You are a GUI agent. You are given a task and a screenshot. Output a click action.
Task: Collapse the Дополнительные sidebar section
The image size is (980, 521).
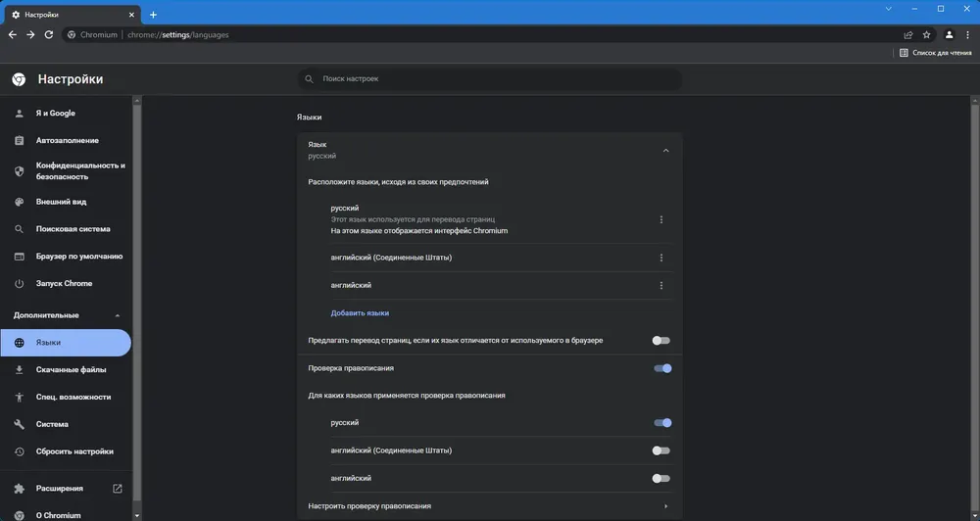[x=118, y=315]
